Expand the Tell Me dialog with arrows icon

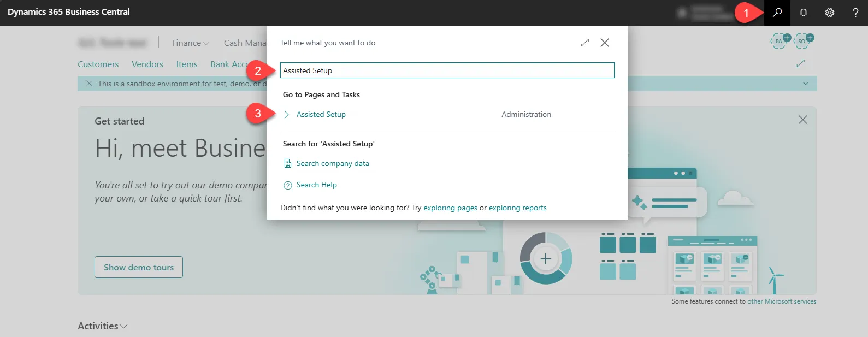[x=585, y=43]
